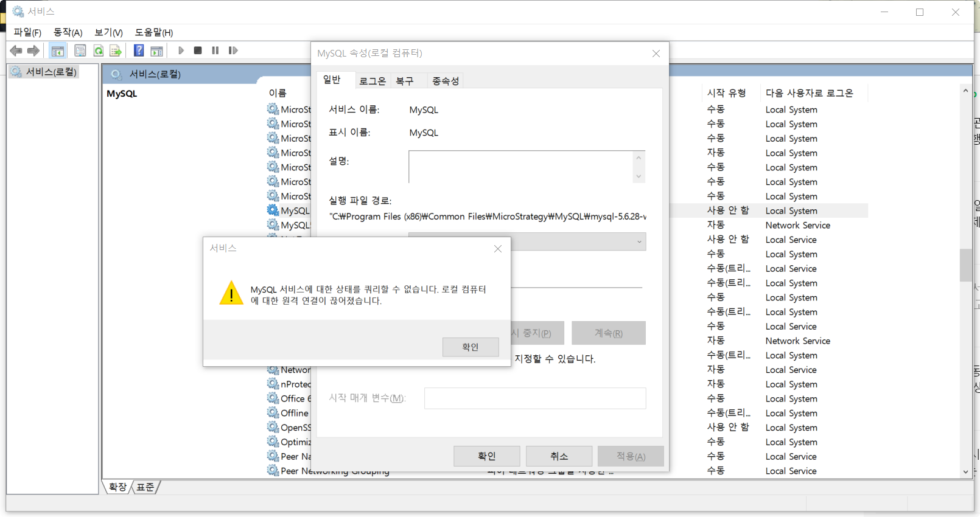Click the gear icon beside Peer Na service
Screen dimensions: 980x517
[273, 456]
